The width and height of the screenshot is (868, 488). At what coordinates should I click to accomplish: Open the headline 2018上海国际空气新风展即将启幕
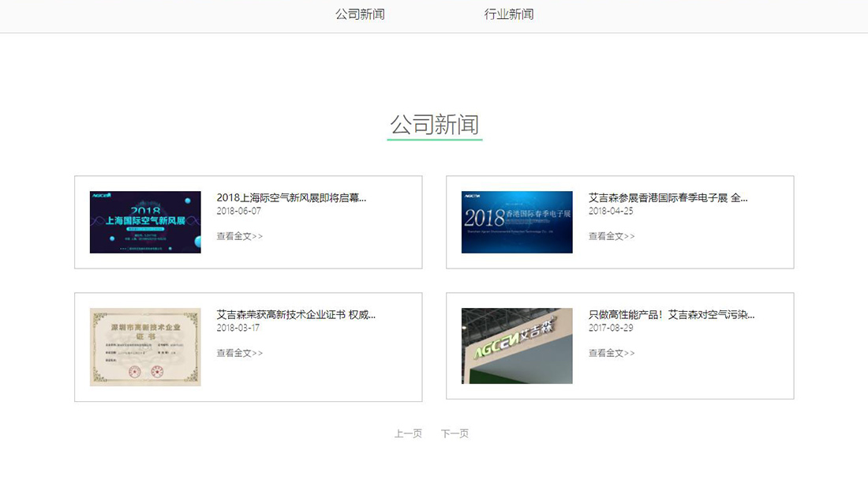coord(293,197)
